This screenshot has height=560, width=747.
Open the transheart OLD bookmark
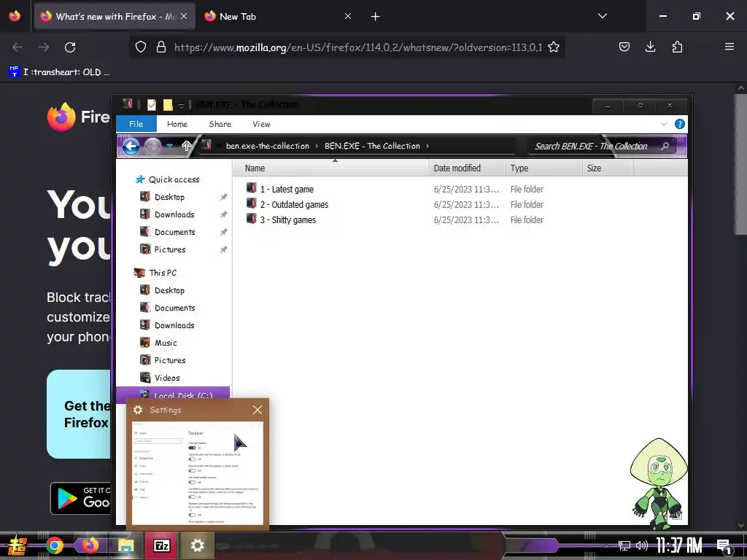pyautogui.click(x=59, y=72)
